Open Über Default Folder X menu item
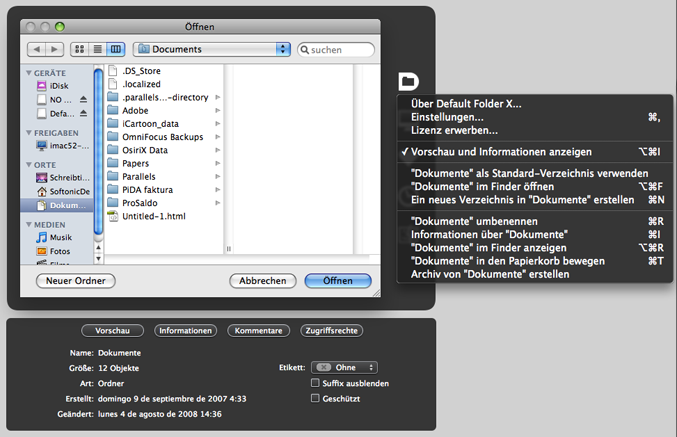This screenshot has height=437, width=677. 535,104
